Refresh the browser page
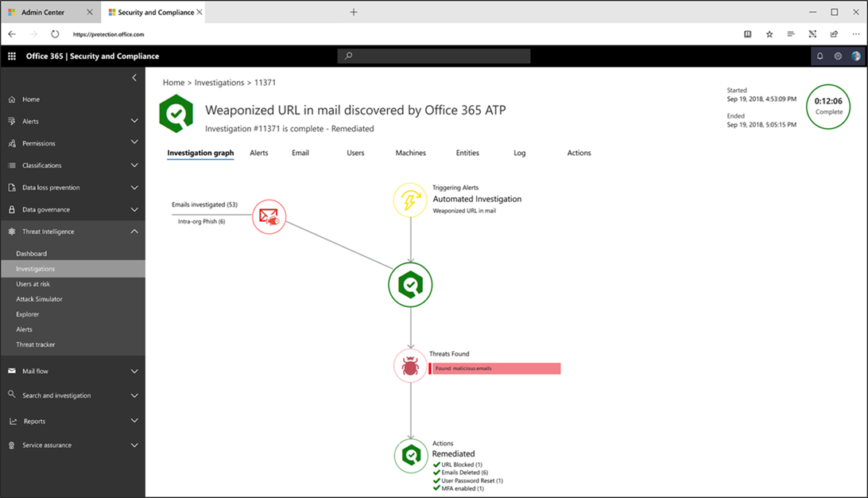868x498 pixels. pos(55,34)
